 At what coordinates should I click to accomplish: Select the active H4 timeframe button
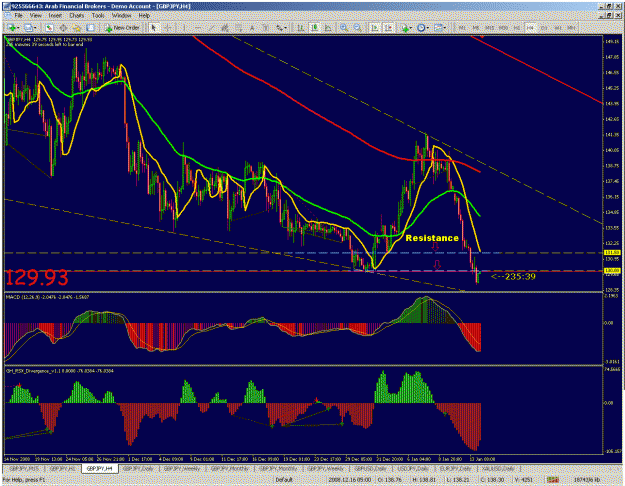click(530, 28)
